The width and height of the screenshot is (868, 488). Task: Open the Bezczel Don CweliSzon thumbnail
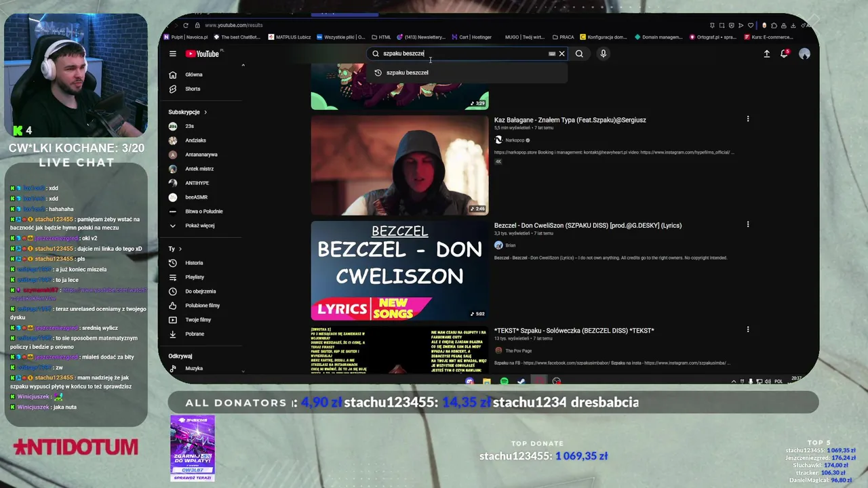tap(399, 270)
